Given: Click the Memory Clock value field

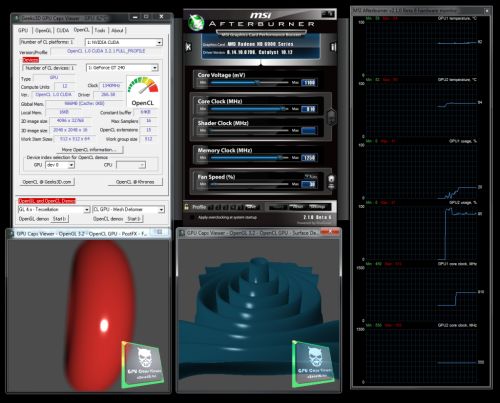Looking at the screenshot, I should click(x=309, y=158).
